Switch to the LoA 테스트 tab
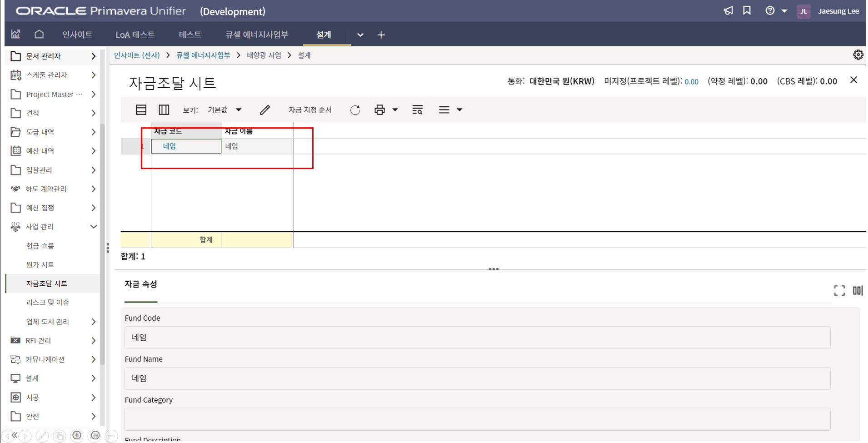Viewport: 868px width, 443px height. pyautogui.click(x=135, y=35)
